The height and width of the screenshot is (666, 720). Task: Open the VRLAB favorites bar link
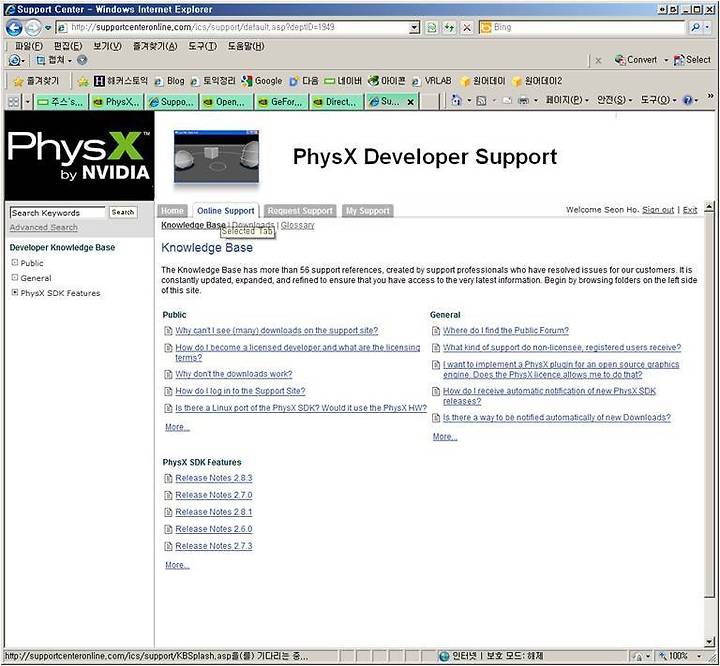432,81
